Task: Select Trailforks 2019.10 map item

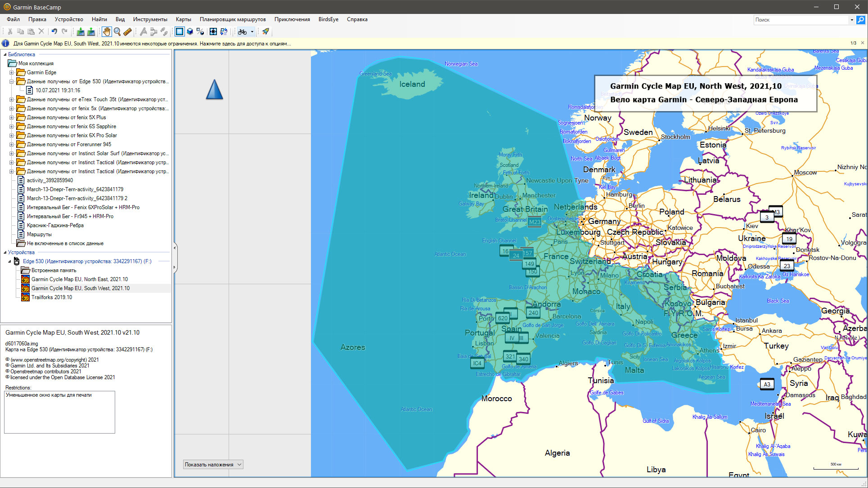Action: coord(51,297)
